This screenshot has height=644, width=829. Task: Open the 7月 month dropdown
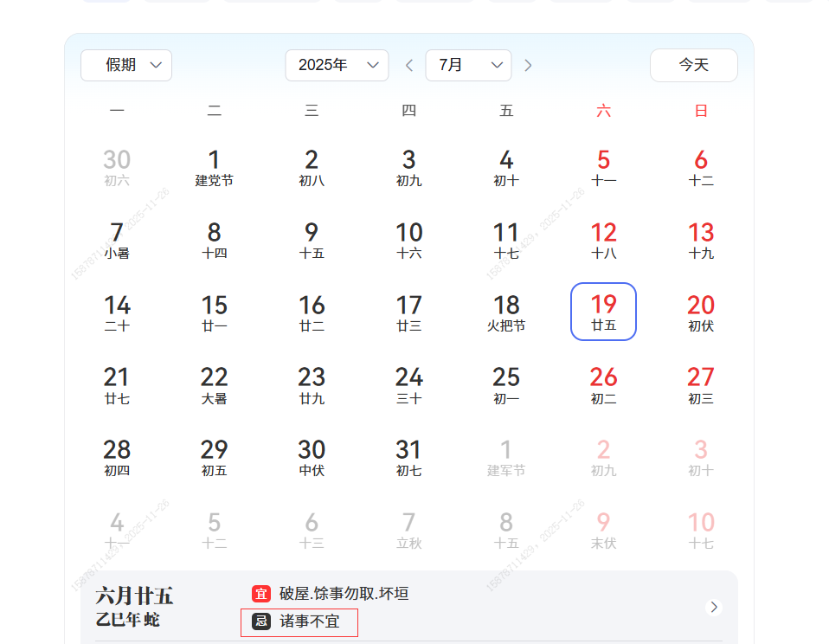coord(468,65)
